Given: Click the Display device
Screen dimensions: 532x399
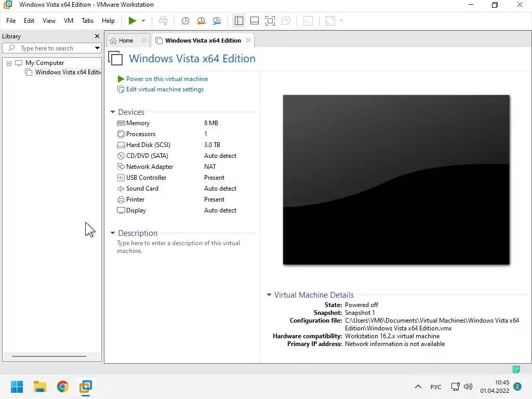Looking at the screenshot, I should (136, 210).
